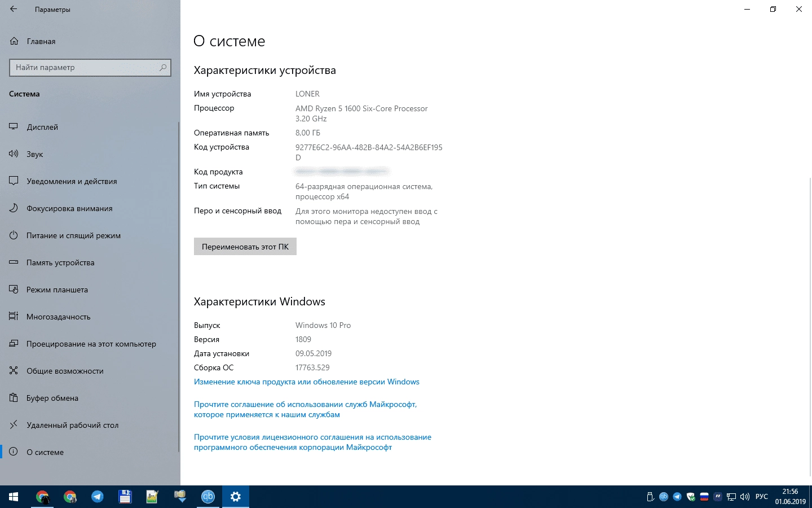Select the Windows 10 Pro edition value
This screenshot has height=508, width=812.
(x=323, y=325)
